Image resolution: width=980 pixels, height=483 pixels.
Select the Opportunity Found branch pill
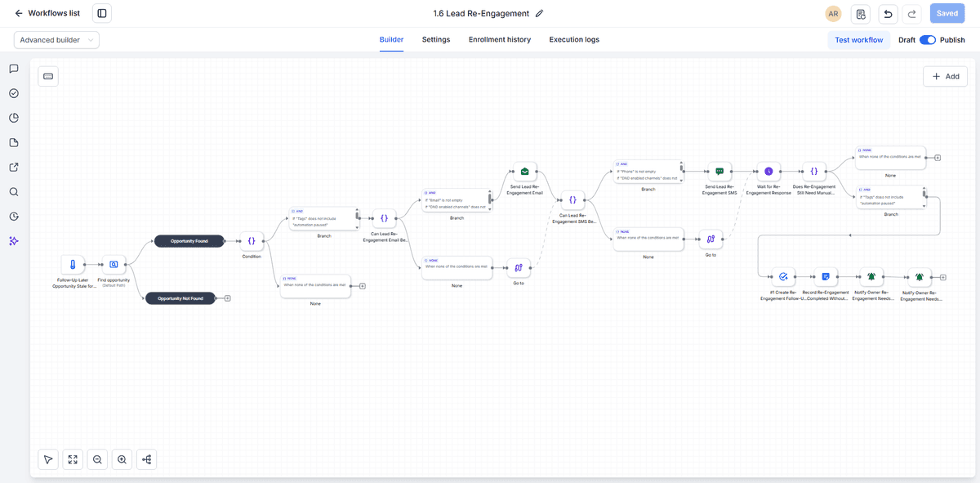click(x=189, y=241)
